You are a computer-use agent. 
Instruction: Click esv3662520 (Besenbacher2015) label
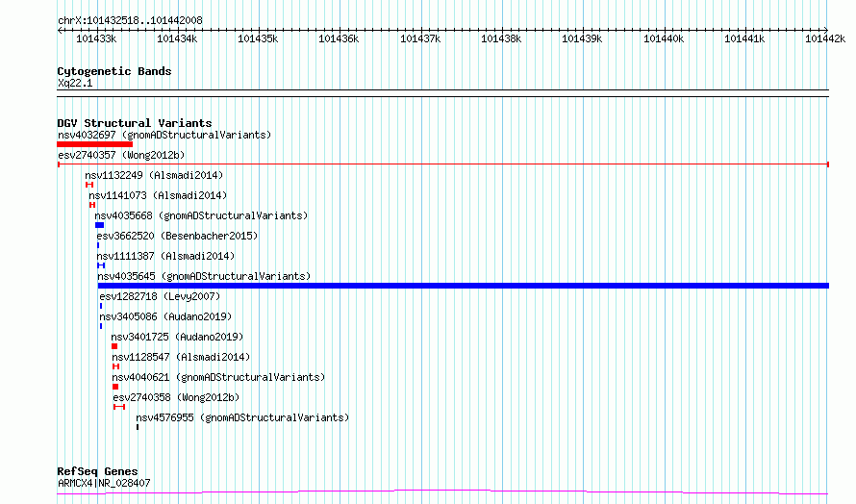click(x=177, y=236)
